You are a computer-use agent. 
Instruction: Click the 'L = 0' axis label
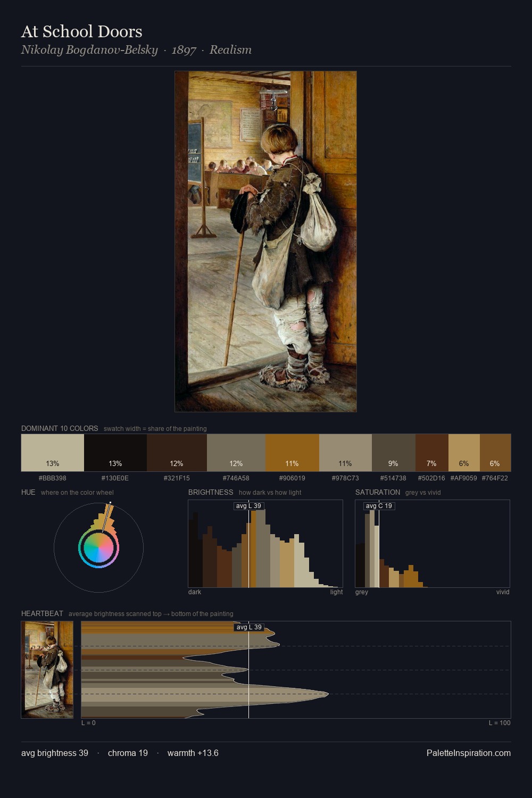[x=89, y=723]
